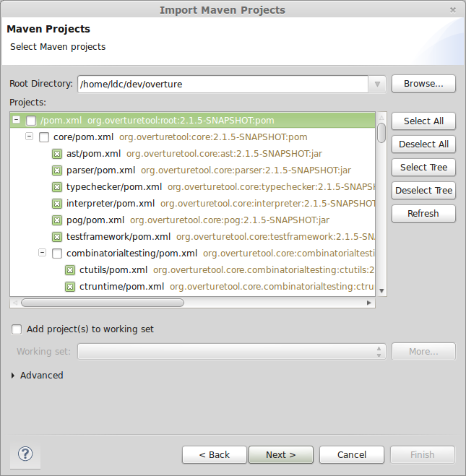Check the root /pom.xml checkbox
Image resolution: width=466 pixels, height=476 pixels.
click(31, 121)
